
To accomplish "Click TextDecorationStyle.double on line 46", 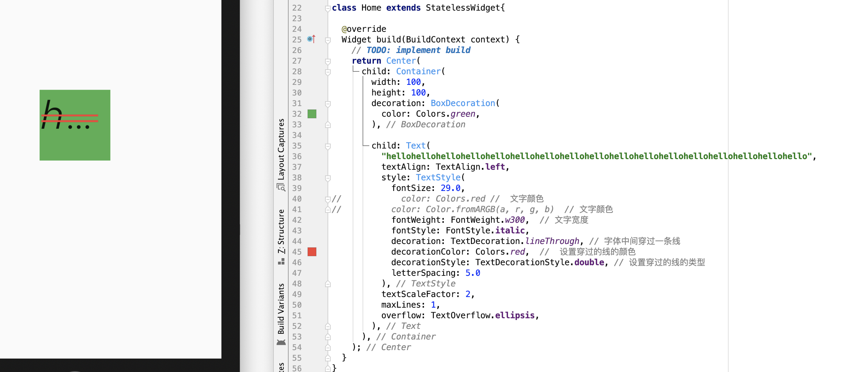I will [540, 262].
